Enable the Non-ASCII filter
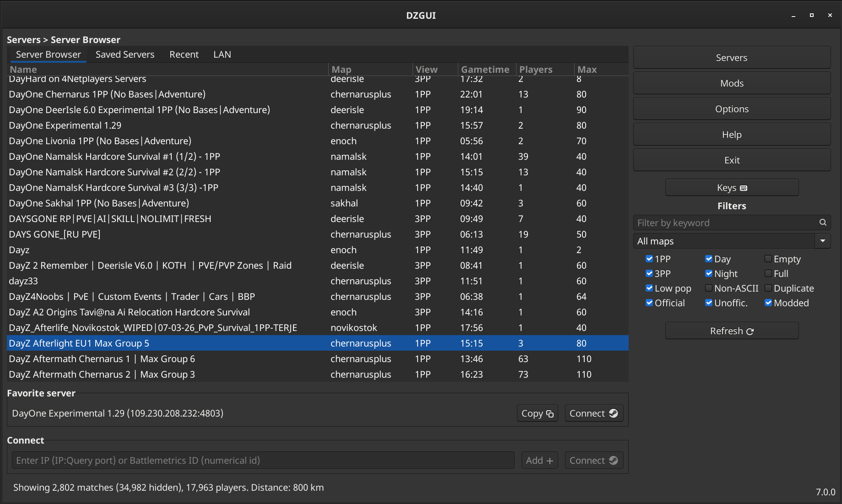Viewport: 842px width, 504px height. pos(709,288)
